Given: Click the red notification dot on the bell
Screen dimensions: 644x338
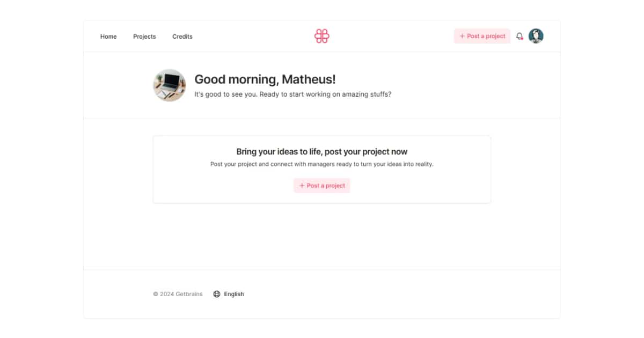Looking at the screenshot, I should (522, 39).
